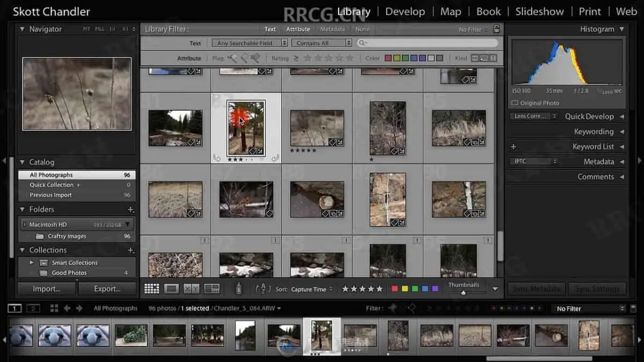Click the Export button
Viewport: 644px width, 362px height.
tap(107, 289)
